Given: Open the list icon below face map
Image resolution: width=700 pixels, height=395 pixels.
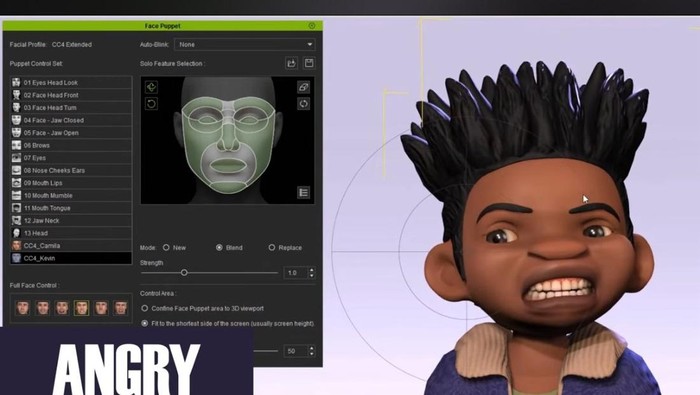Looking at the screenshot, I should (x=304, y=192).
